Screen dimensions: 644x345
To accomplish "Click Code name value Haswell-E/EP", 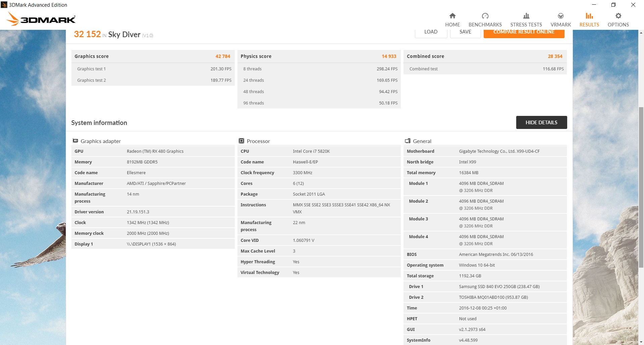I will (x=305, y=162).
